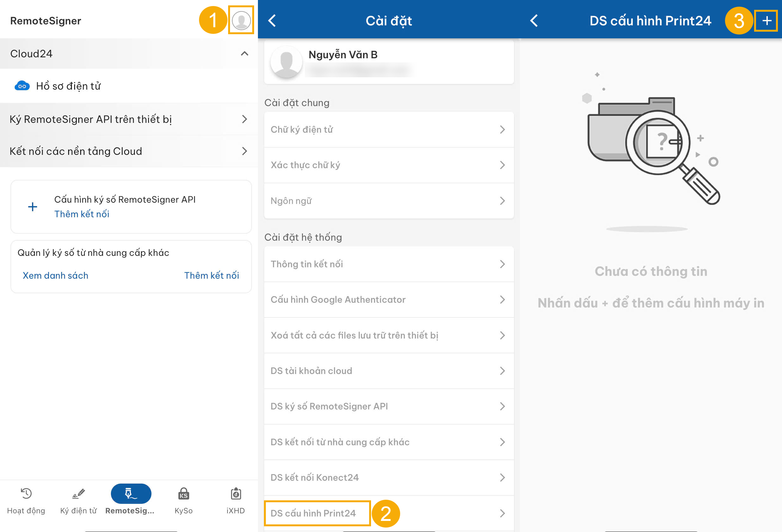Click Thêm kết nối under RemoteSigner API config
This screenshot has height=532, width=782.
click(82, 214)
